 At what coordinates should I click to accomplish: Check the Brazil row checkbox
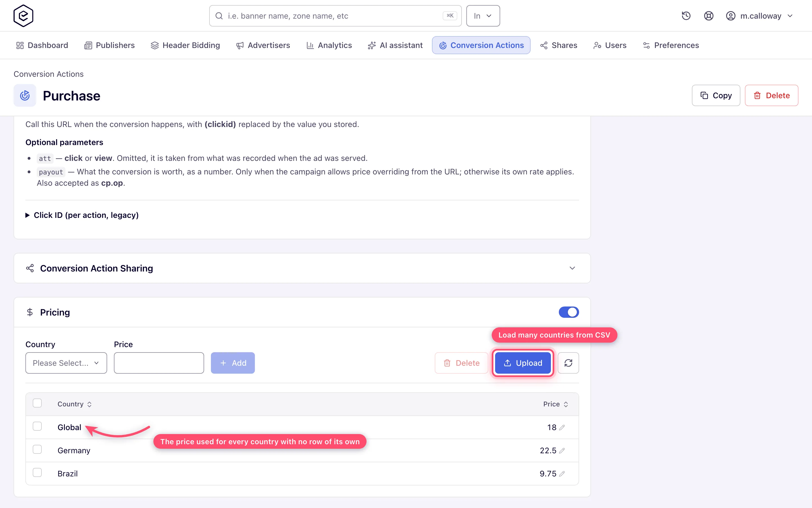(x=37, y=473)
